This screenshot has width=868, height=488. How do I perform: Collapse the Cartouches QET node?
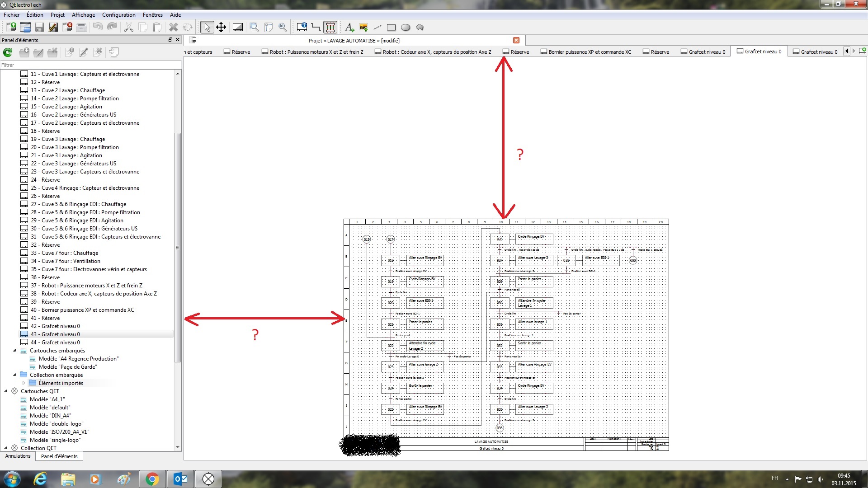click(5, 391)
